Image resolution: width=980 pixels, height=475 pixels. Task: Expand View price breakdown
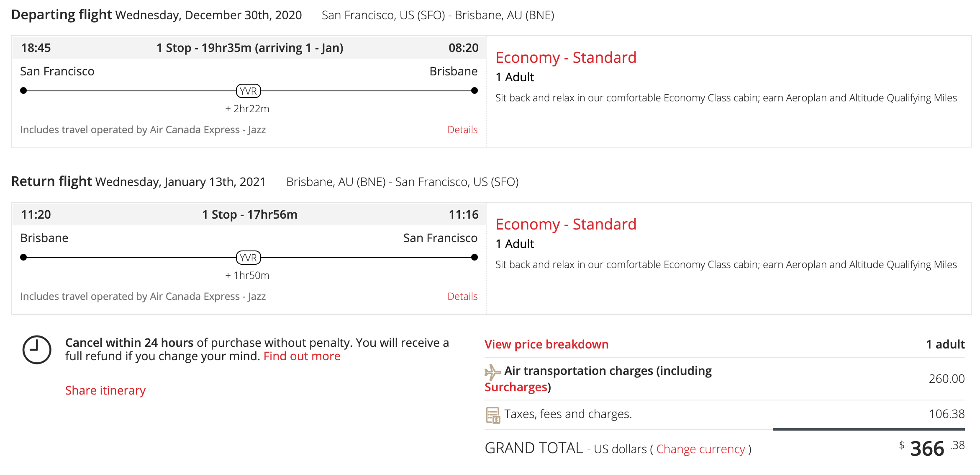pyautogui.click(x=546, y=344)
